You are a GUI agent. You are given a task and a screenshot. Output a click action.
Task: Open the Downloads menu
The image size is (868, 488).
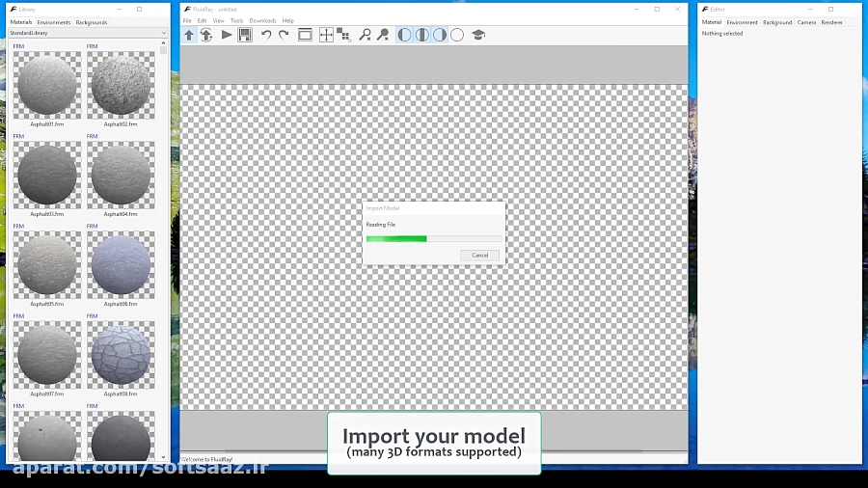coord(262,20)
